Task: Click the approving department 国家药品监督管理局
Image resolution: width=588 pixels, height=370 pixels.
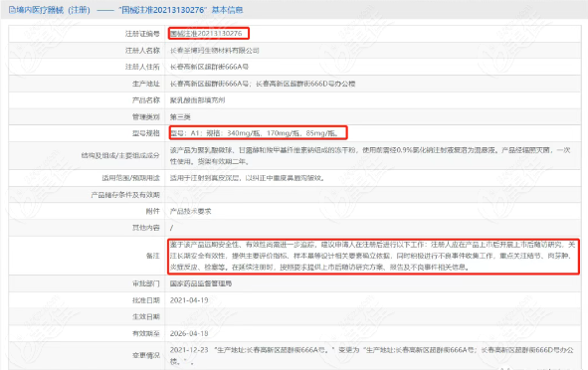Action: 201,283
